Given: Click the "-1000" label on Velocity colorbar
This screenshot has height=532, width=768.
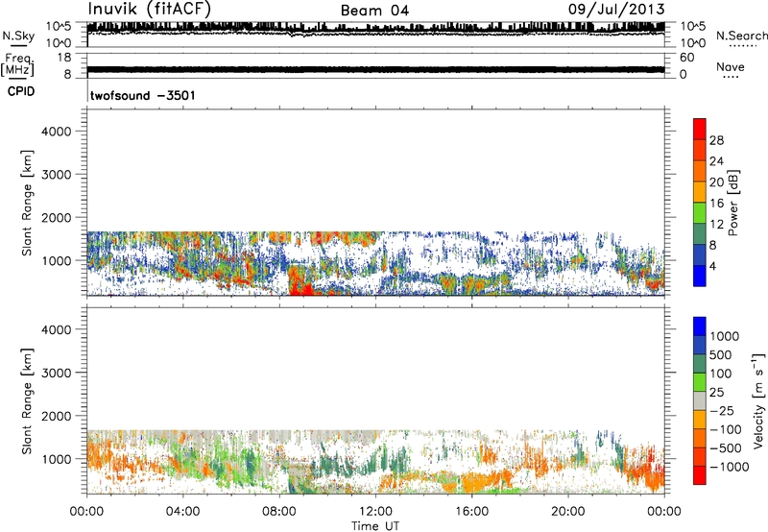Looking at the screenshot, I should tap(729, 467).
